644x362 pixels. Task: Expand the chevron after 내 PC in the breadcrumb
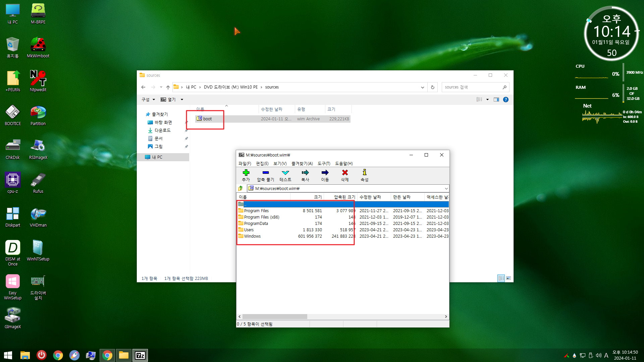pyautogui.click(x=200, y=87)
